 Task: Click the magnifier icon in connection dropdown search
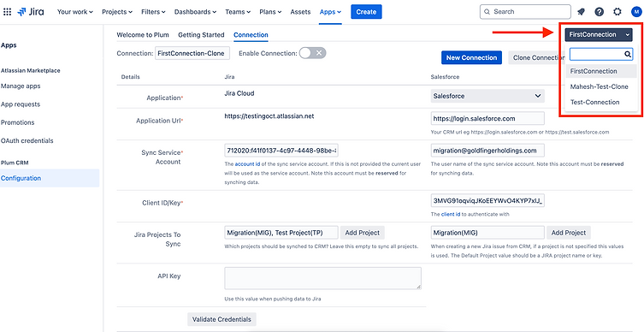[628, 54]
